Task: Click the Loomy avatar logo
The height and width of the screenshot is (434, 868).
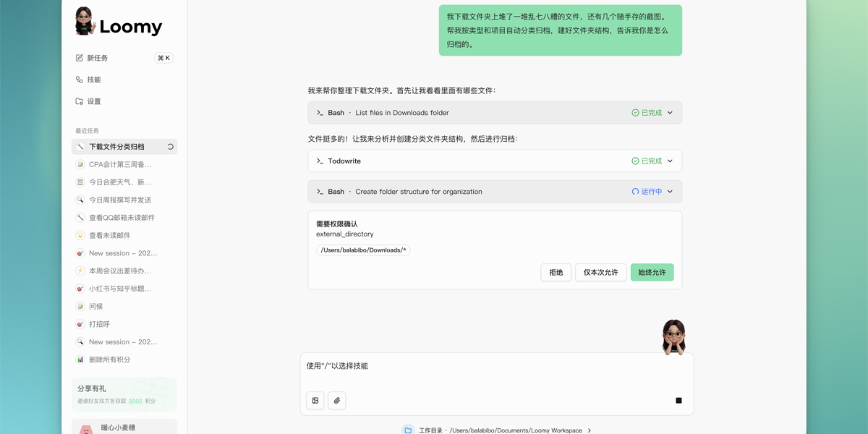Action: (85, 21)
